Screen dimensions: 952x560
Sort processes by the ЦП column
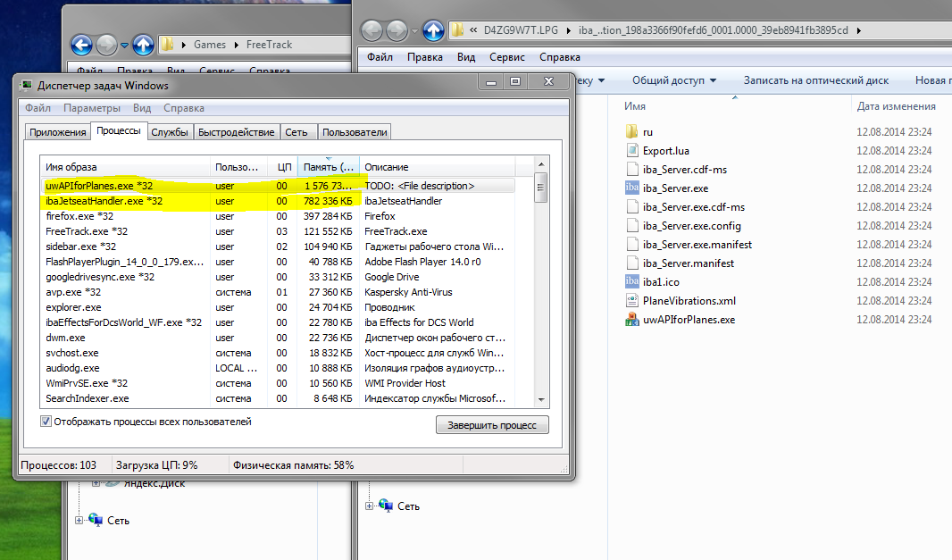284,167
